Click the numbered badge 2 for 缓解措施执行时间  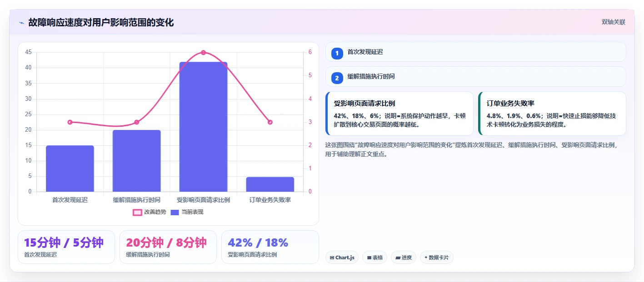pyautogui.click(x=337, y=78)
